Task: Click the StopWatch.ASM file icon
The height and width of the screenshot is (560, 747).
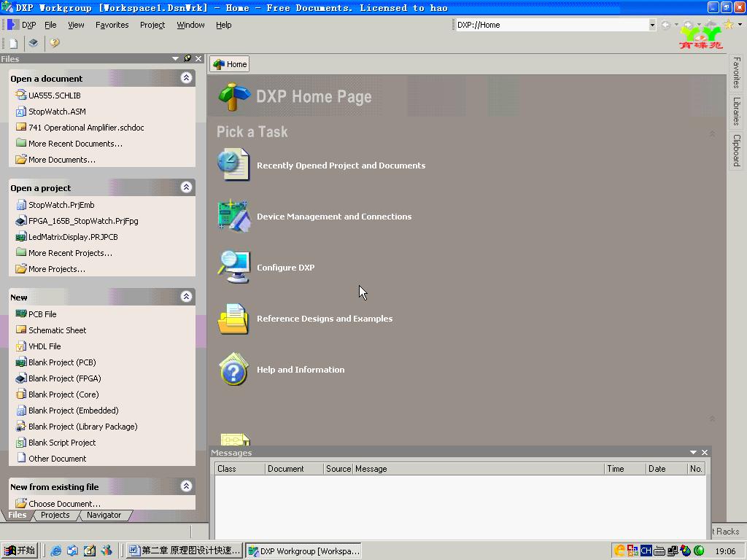Action: (21, 112)
